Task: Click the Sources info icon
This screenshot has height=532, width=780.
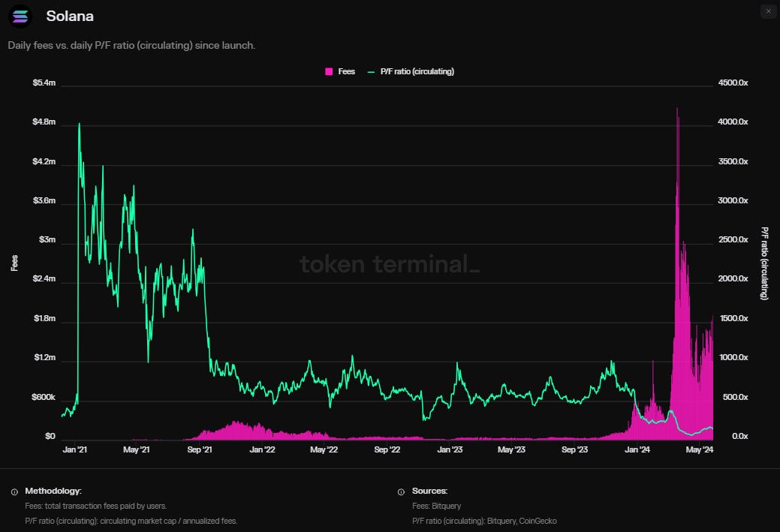Action: click(x=401, y=491)
